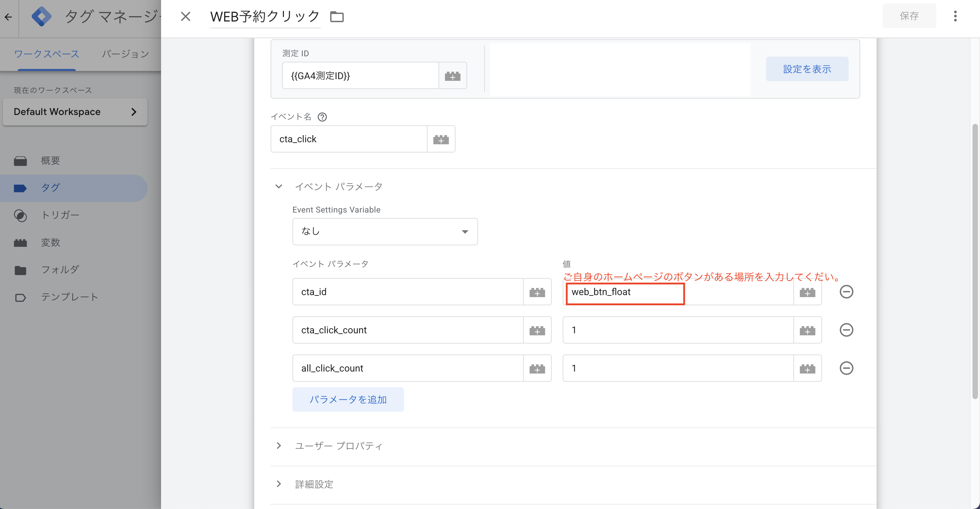This screenshot has height=509, width=980.
Task: Open the three-dot more options menu
Action: (x=955, y=16)
